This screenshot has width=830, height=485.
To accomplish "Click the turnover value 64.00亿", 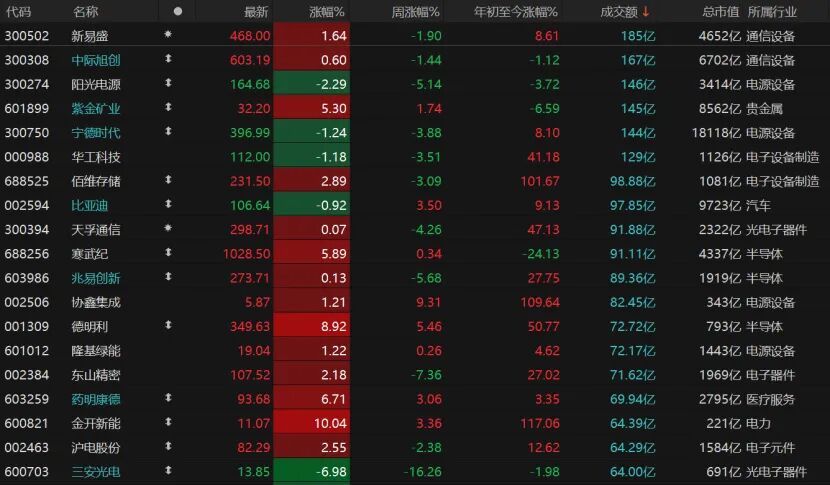I will coord(633,472).
